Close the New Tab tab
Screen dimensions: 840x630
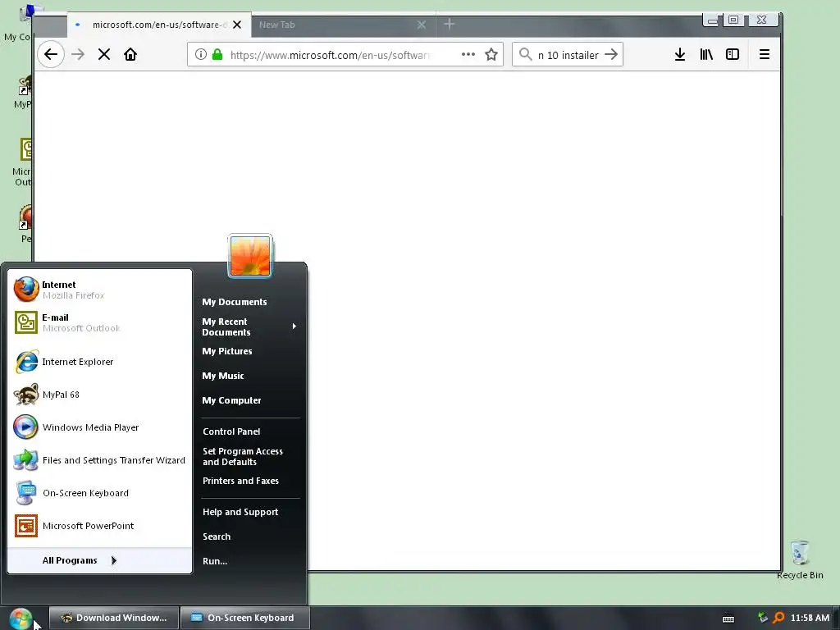click(422, 25)
